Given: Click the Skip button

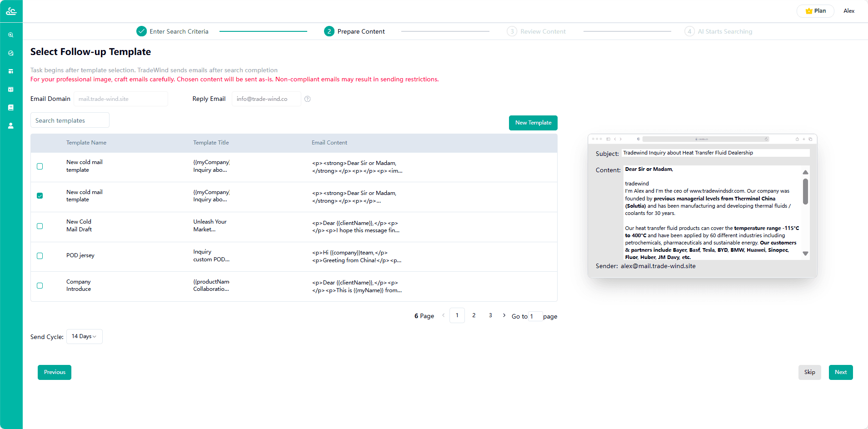Looking at the screenshot, I should click(809, 372).
